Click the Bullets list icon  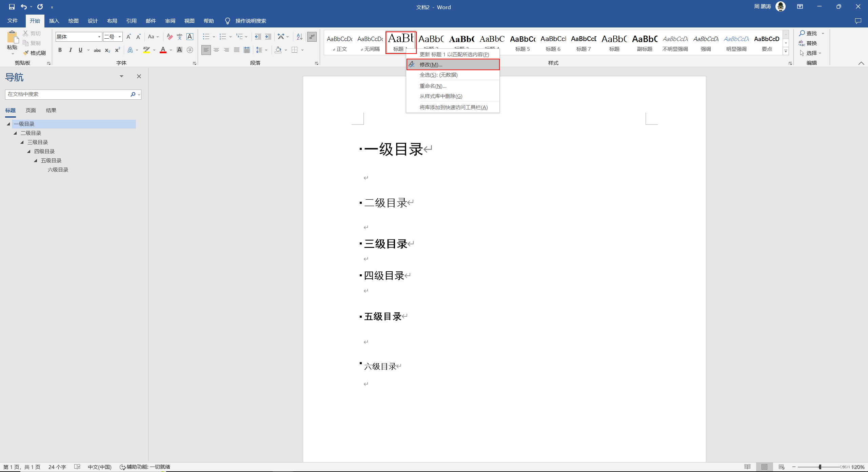click(x=206, y=37)
